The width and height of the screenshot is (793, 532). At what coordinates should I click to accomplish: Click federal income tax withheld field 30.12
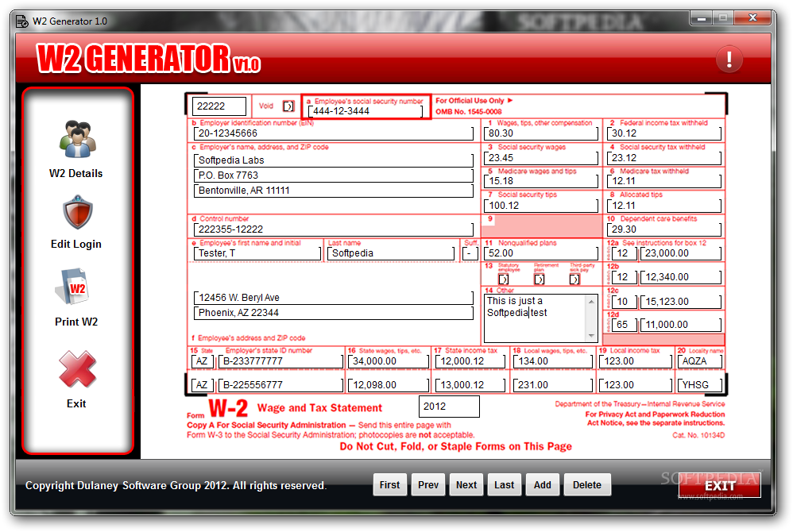(x=664, y=133)
